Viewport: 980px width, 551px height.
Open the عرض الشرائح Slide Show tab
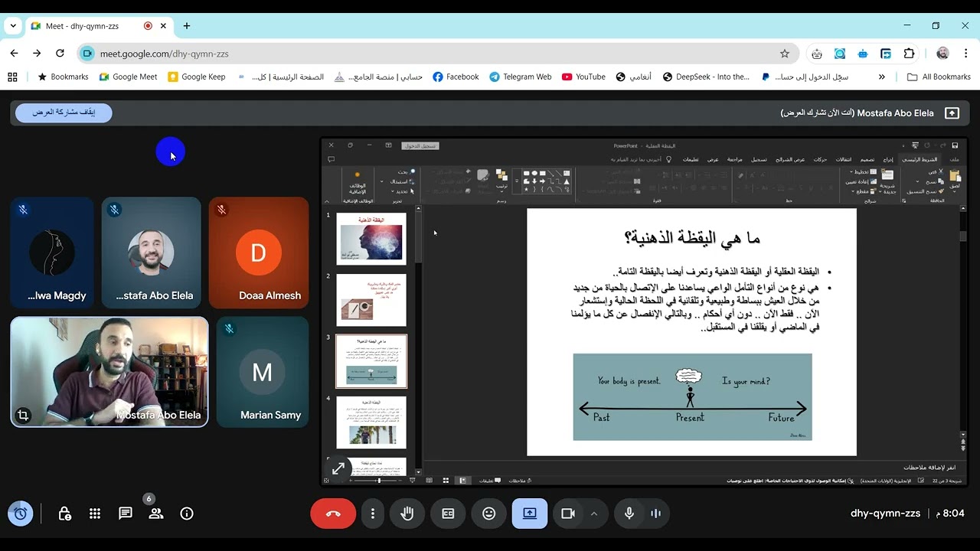coord(790,159)
